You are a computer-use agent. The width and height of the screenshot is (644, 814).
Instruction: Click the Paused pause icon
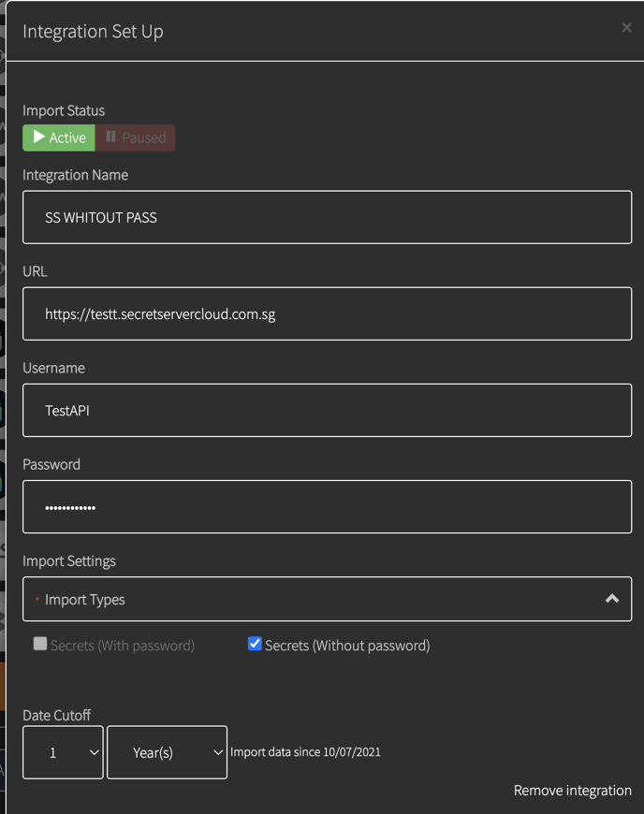[110, 137]
